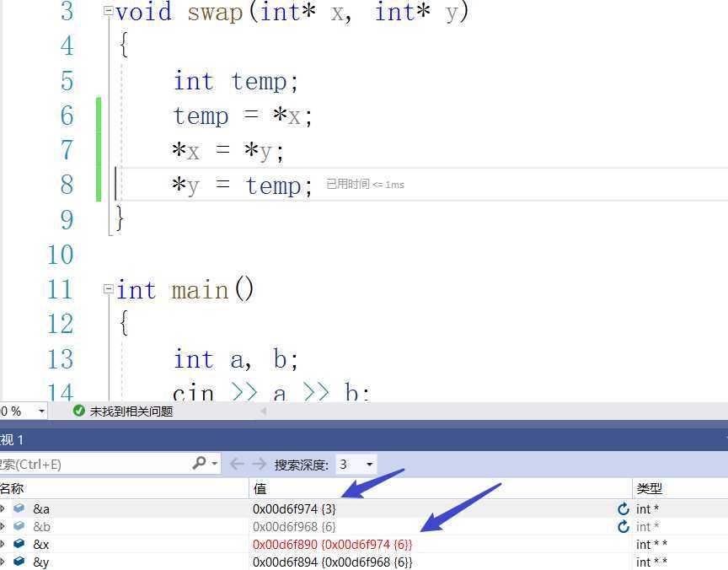Open the zoom percentage dropdown
This screenshot has width=728, height=570.
(41, 411)
